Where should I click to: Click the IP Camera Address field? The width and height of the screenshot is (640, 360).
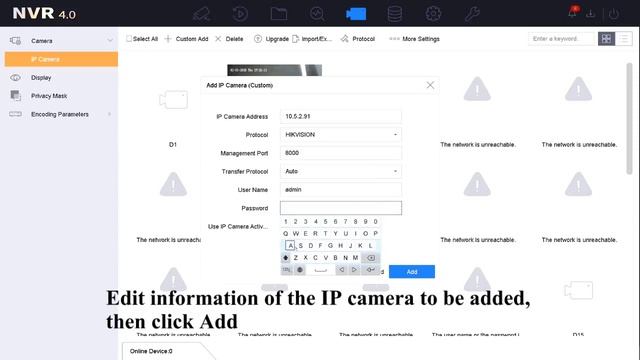[x=341, y=116]
